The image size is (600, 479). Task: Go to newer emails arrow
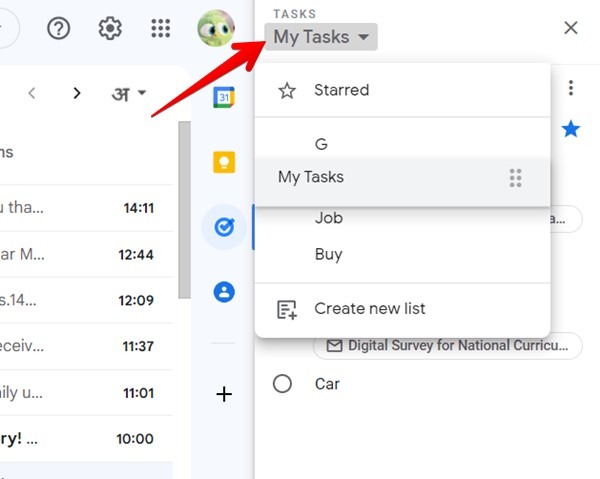tap(32, 93)
